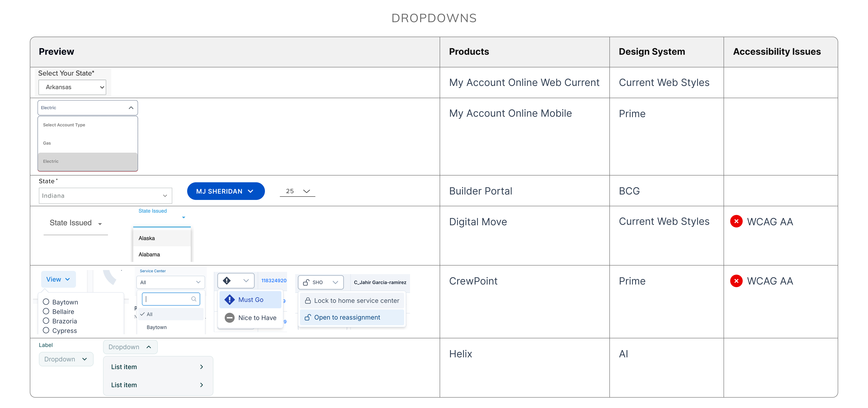
Task: Choose the Gas option in account type list
Action: point(88,143)
